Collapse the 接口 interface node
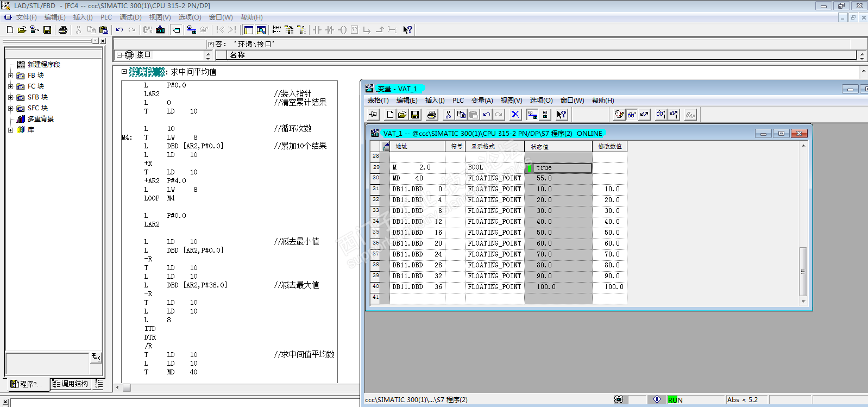Viewport: 868px width, 407px height. coord(119,55)
